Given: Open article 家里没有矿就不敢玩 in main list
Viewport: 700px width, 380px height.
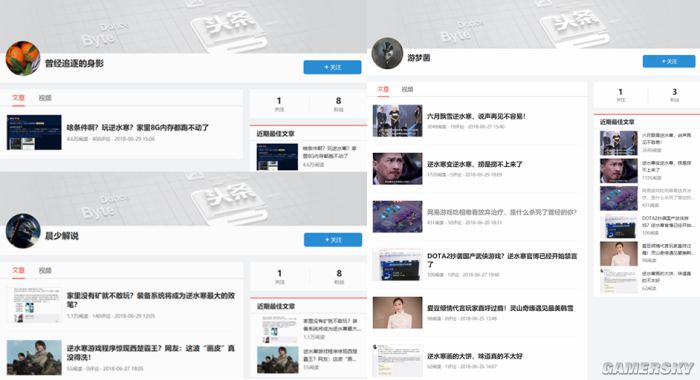Looking at the screenshot, I should (x=151, y=300).
